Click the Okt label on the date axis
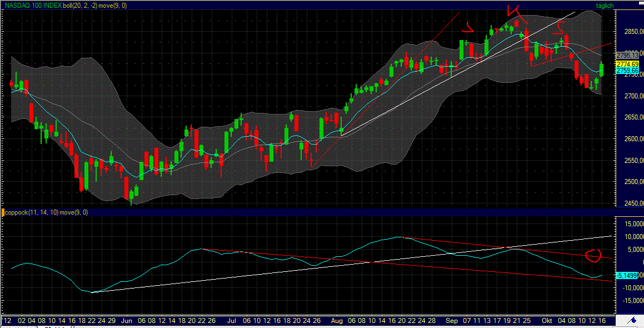Viewport: 644px width, 328px height. pos(548,321)
